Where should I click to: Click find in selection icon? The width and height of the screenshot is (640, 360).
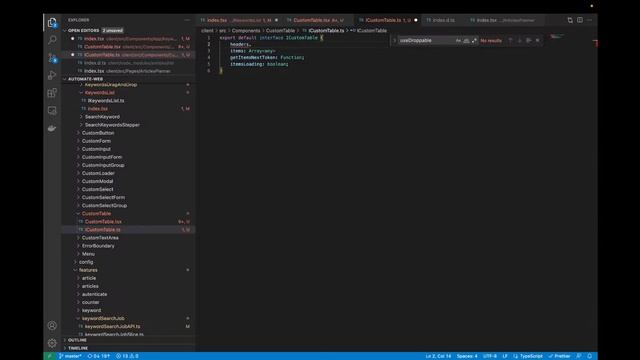(529, 40)
